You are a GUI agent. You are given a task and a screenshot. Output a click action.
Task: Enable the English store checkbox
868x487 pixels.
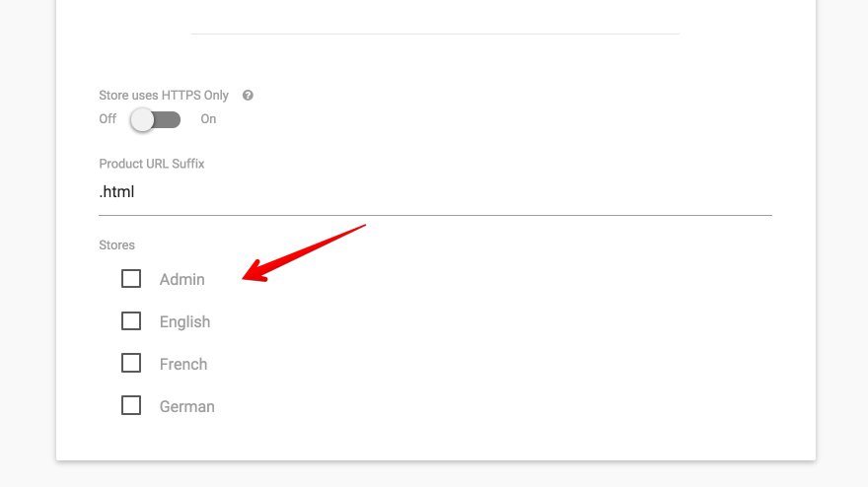(x=131, y=321)
